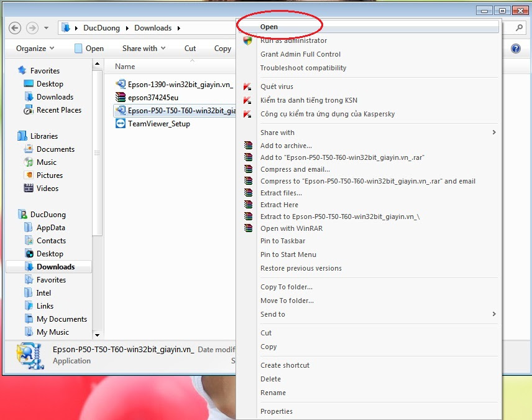Choose Troubleshoot compatibility
532x420 pixels.
tap(303, 68)
